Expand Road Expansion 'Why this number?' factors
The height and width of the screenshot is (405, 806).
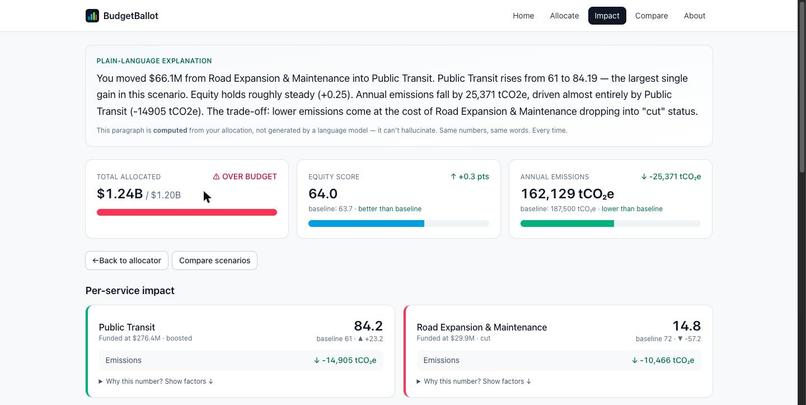[x=473, y=381]
